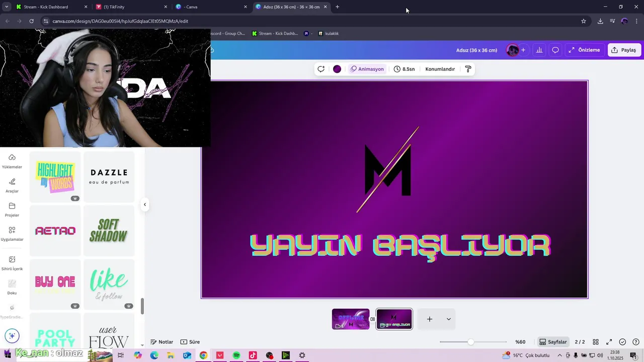The image size is (644, 362).
Task: Click the refresh background icon in toolbar
Action: (321, 69)
